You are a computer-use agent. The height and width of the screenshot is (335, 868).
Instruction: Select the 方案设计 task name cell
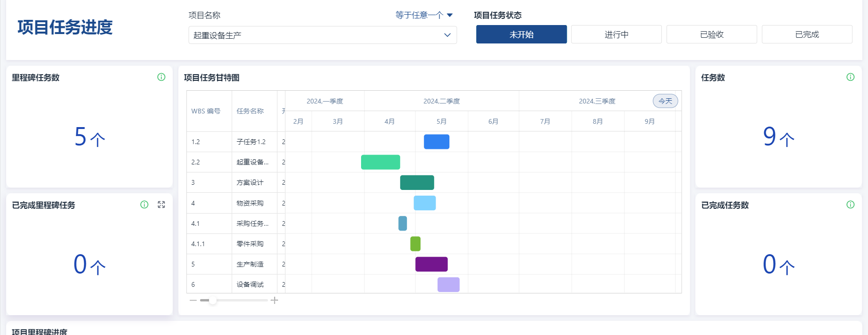254,182
